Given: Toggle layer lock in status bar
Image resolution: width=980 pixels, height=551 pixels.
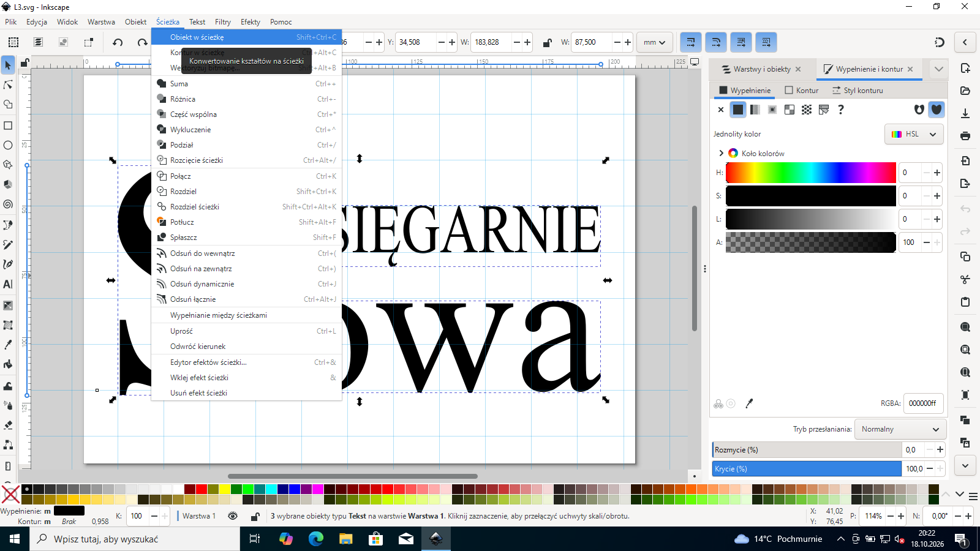Looking at the screenshot, I should (x=255, y=516).
